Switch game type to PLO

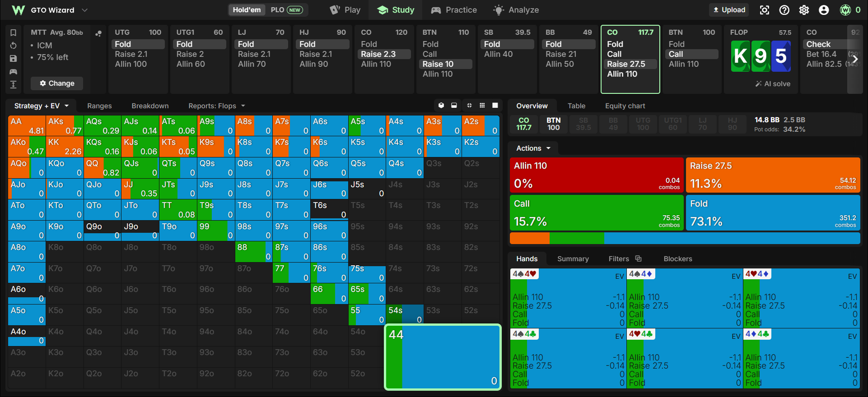[286, 10]
